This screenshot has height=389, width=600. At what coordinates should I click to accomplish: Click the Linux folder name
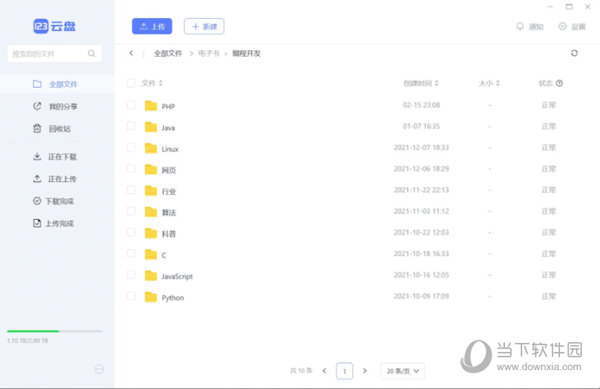[x=170, y=149]
